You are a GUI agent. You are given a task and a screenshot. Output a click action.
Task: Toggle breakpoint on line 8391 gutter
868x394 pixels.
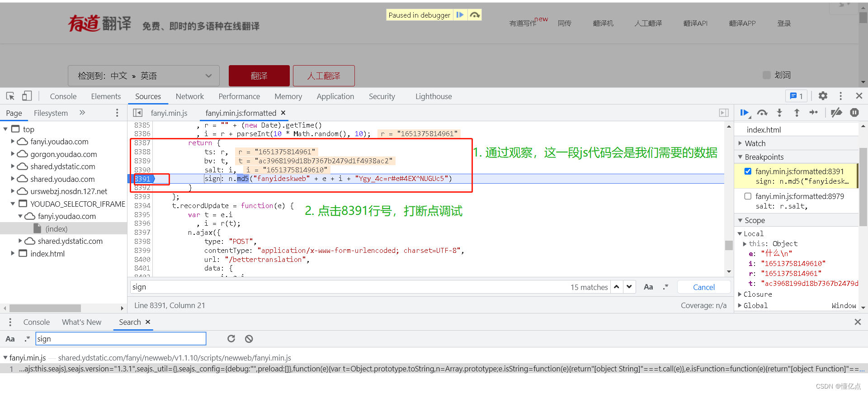(x=143, y=179)
